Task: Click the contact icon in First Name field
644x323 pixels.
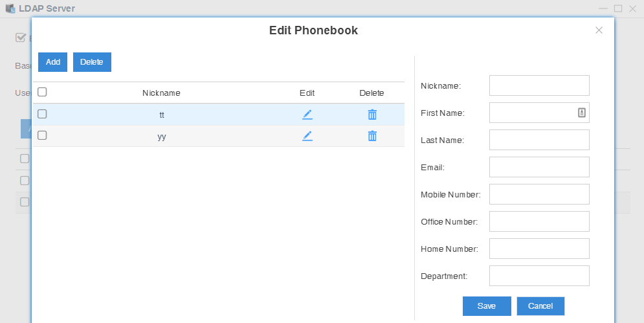Action: click(581, 113)
